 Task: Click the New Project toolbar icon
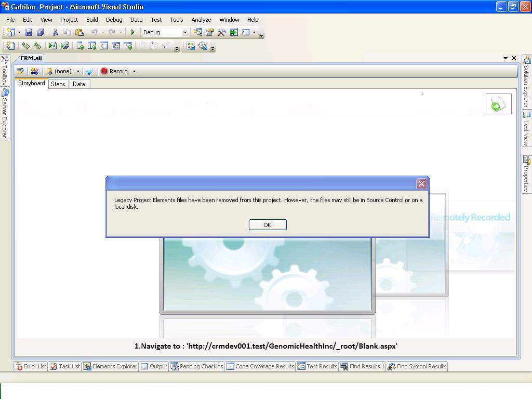[11, 32]
